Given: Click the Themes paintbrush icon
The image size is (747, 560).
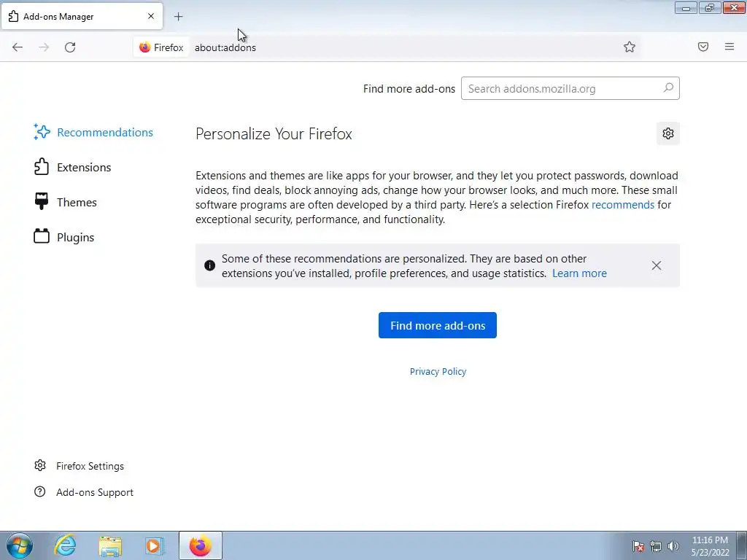Looking at the screenshot, I should point(42,201).
